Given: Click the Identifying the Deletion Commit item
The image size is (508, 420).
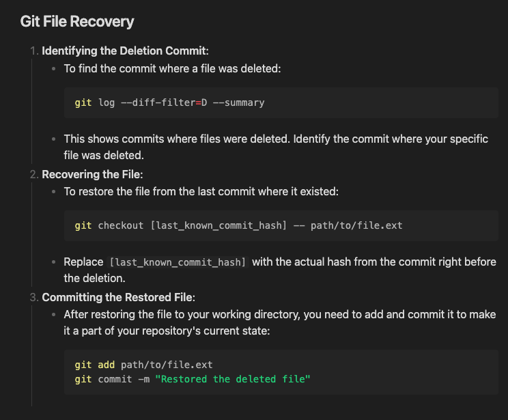Looking at the screenshot, I should 125,51.
